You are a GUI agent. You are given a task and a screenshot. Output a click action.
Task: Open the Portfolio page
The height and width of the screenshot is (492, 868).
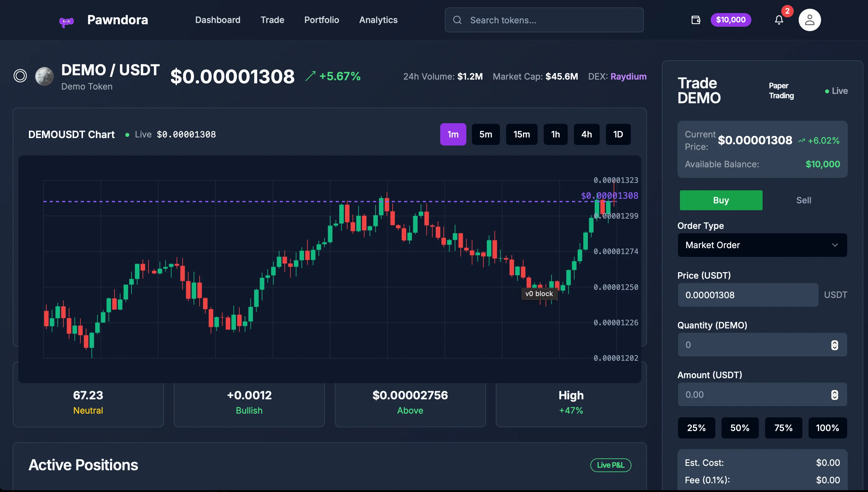[x=321, y=20]
